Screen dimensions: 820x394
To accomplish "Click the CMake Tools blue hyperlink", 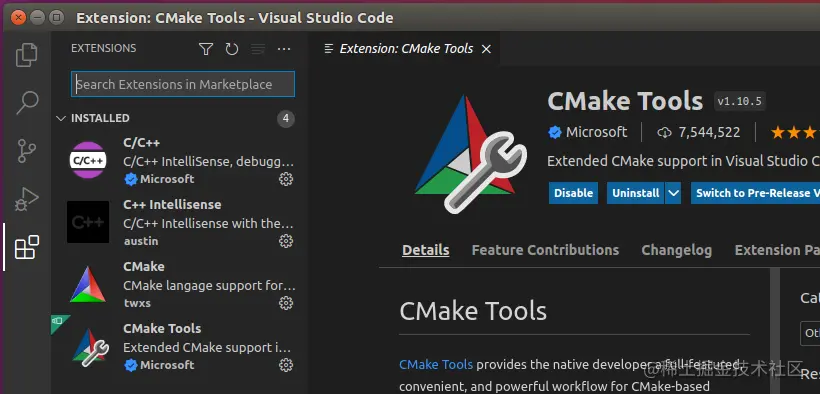I will pos(436,364).
